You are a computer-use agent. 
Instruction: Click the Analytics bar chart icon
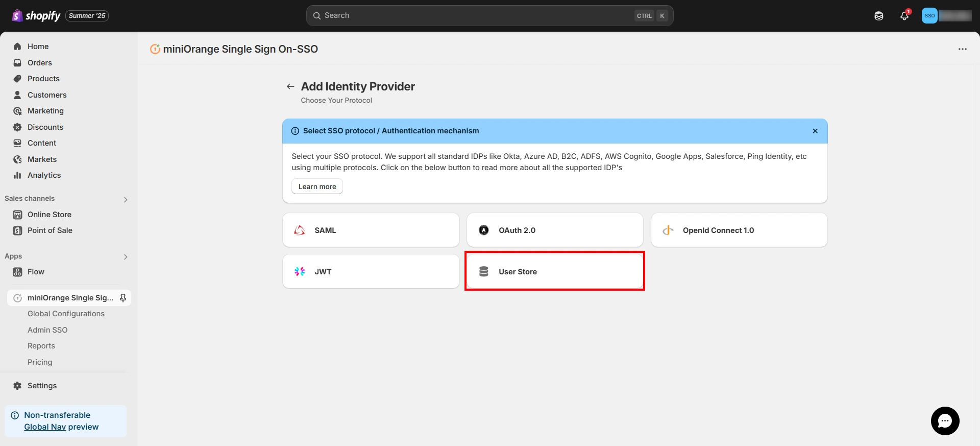(17, 175)
